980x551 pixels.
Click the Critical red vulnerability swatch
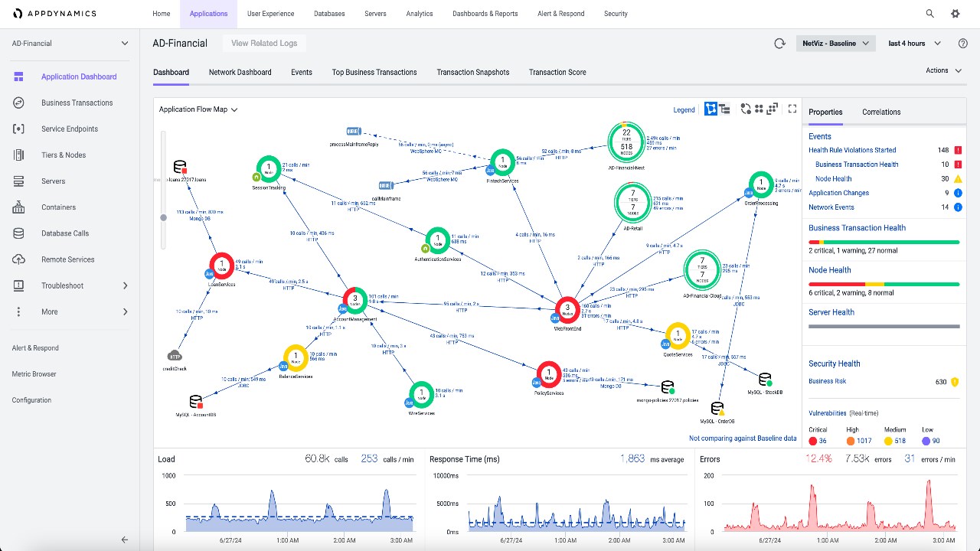click(x=812, y=441)
